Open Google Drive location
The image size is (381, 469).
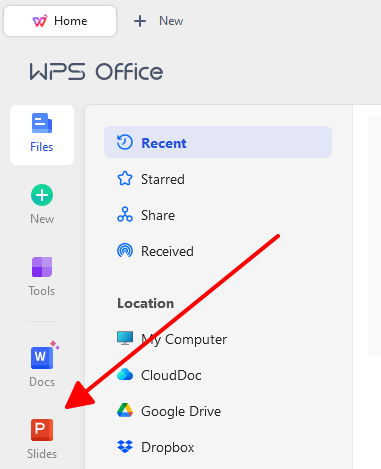(x=218, y=411)
